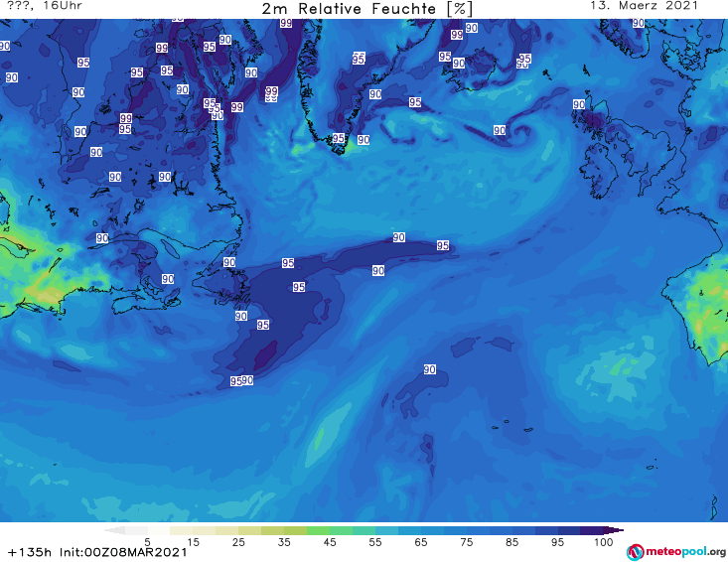Click the '15' tick on humidity scale

click(x=193, y=542)
